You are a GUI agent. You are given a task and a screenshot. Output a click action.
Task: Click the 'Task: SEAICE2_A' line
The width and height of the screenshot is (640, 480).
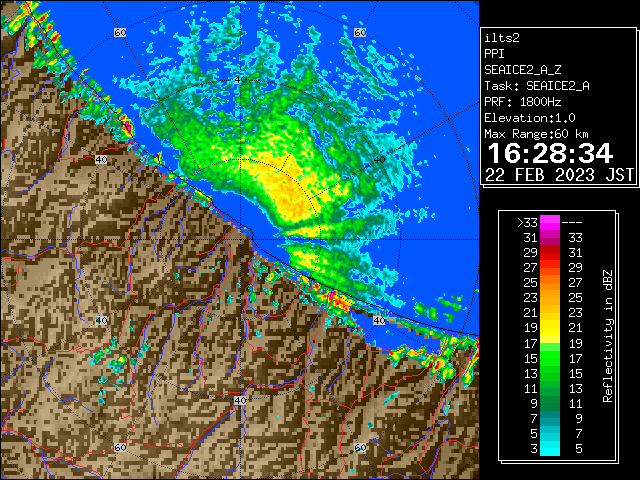[537, 86]
